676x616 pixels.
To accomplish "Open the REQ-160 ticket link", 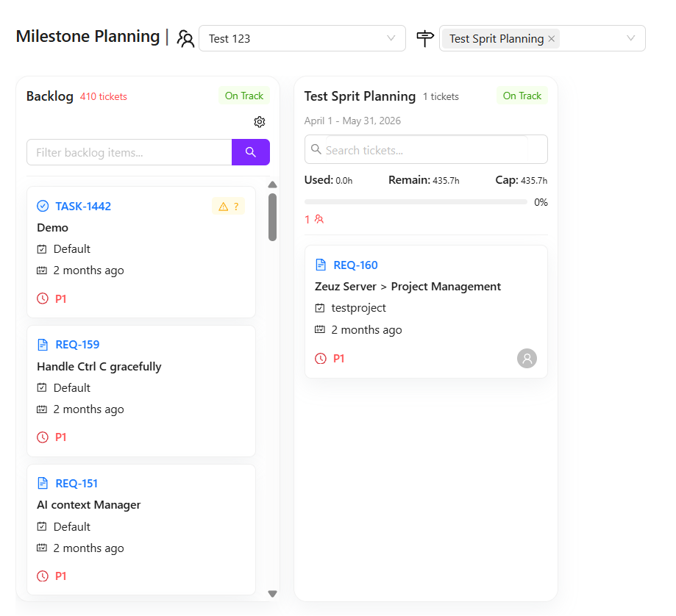I will coord(355,265).
